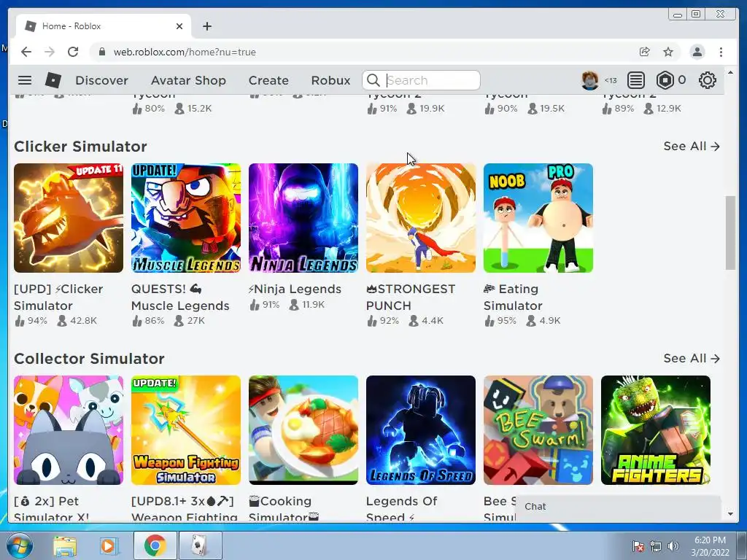Click the 'QUESTS! Muscle Legends' title
Image resolution: width=747 pixels, height=560 pixels.
click(x=180, y=297)
